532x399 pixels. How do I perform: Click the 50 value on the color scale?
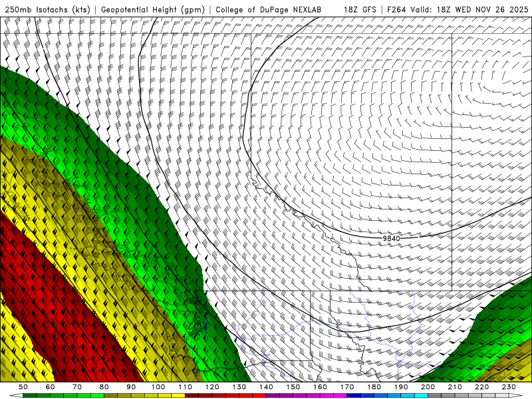[x=23, y=387]
